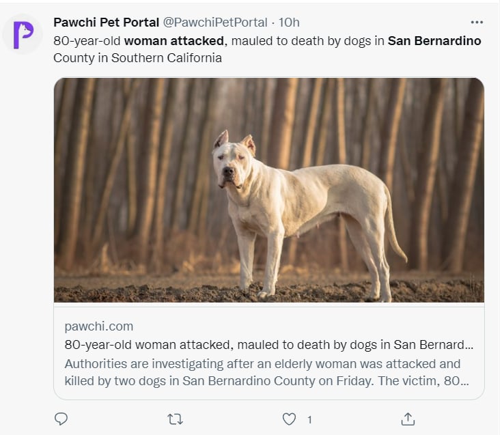Like the tweet with the heart icon

(x=289, y=419)
